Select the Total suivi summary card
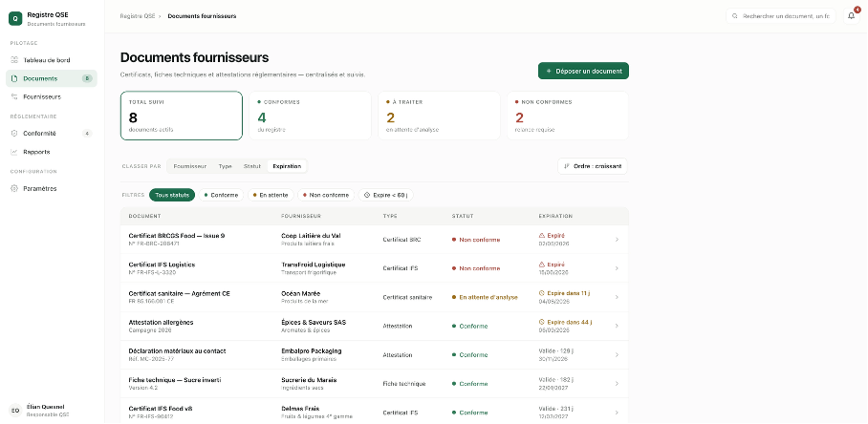 182,116
